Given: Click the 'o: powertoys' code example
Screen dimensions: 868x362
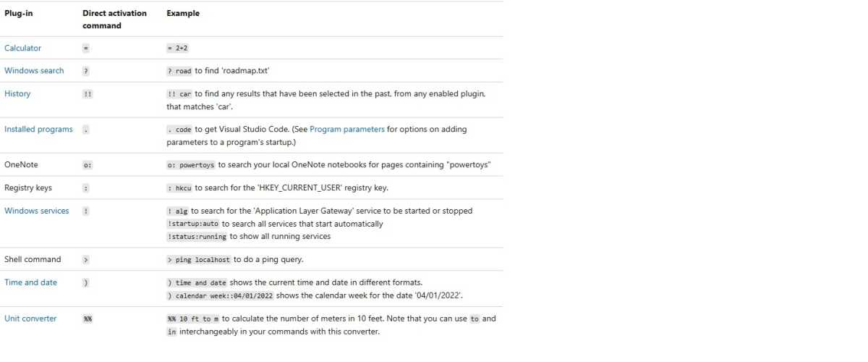Looking at the screenshot, I should pyautogui.click(x=192, y=165).
